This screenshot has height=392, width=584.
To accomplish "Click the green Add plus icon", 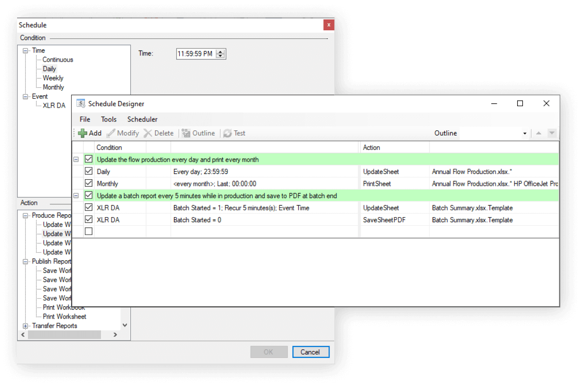I will click(x=83, y=133).
